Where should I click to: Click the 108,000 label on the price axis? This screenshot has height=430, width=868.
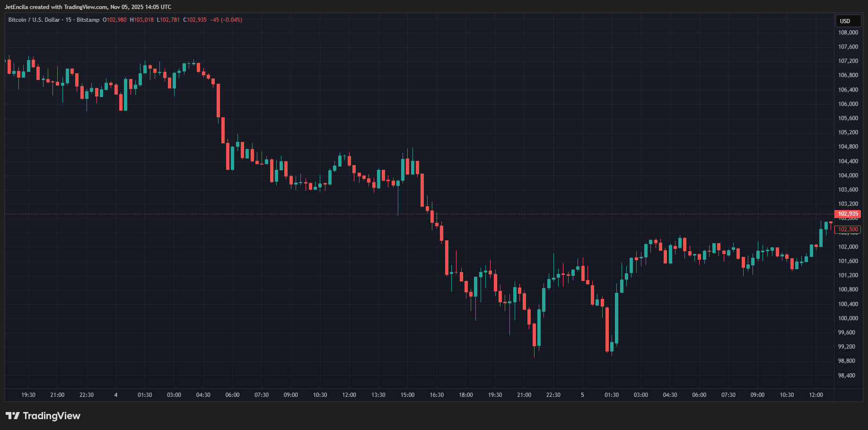tap(848, 33)
